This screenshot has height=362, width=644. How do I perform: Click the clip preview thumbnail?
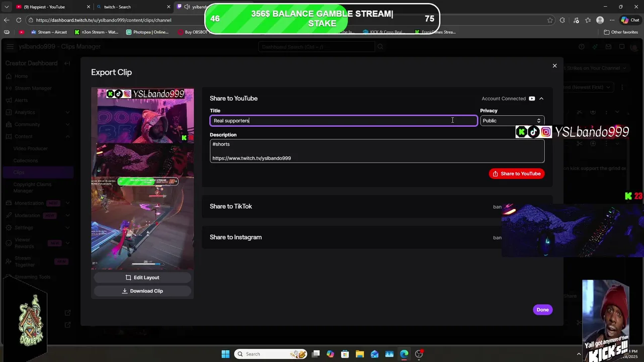(x=142, y=179)
